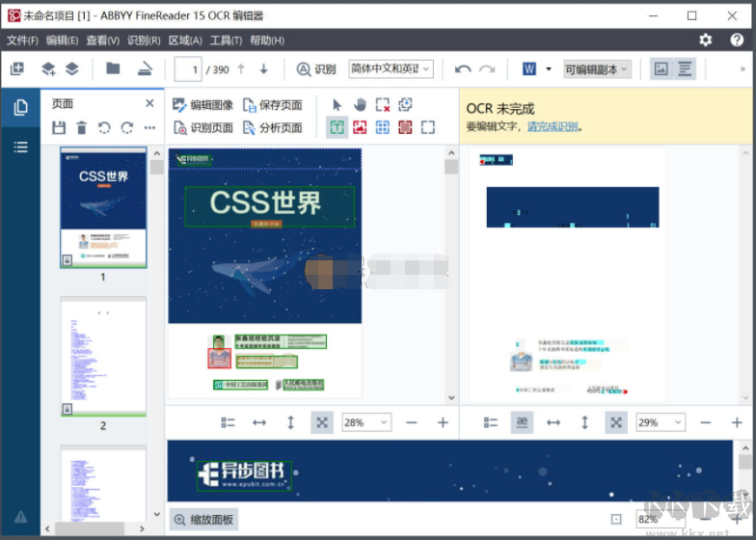Open the 识别(R) menu
The width and height of the screenshot is (756, 540).
pyautogui.click(x=144, y=40)
